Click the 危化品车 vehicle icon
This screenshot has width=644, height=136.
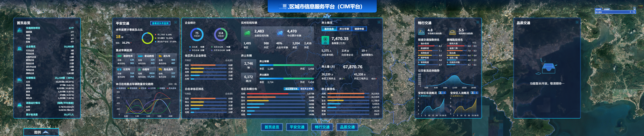pyautogui.click(x=160, y=69)
